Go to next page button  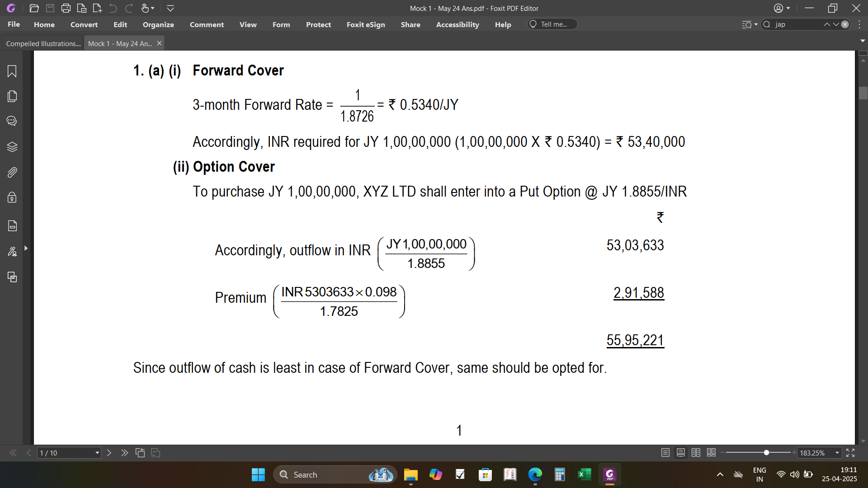coord(109,453)
